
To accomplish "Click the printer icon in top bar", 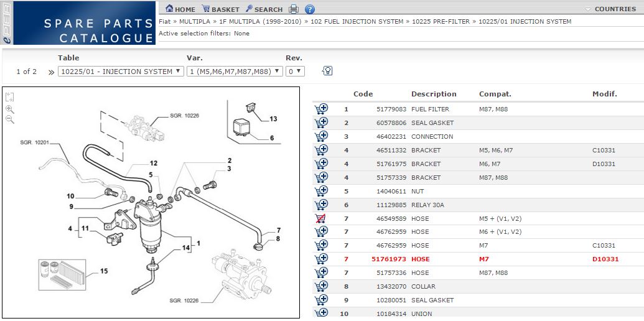I will (x=294, y=9).
